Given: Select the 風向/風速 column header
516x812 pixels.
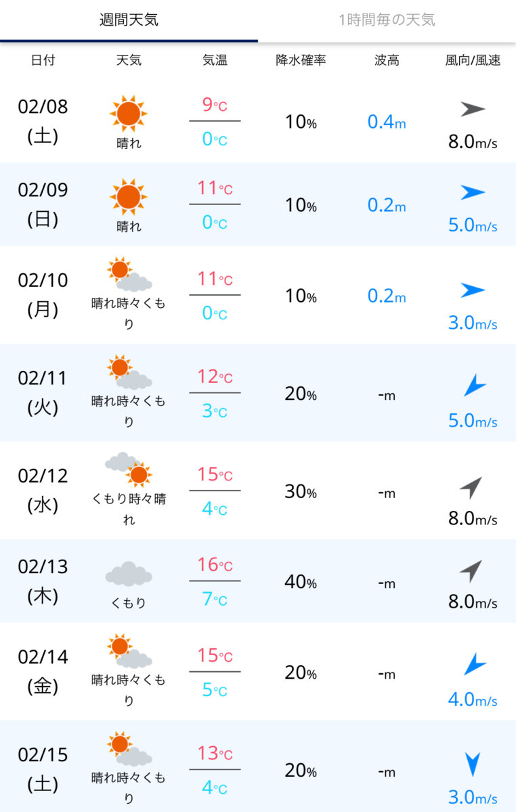Looking at the screenshot, I should point(473,60).
